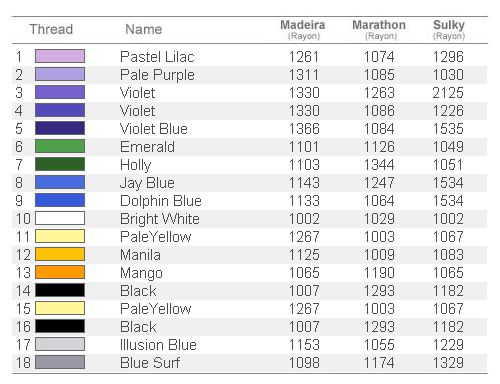Click the Violet Blue thread swatch
500x384 pixels.
pyautogui.click(x=60, y=128)
